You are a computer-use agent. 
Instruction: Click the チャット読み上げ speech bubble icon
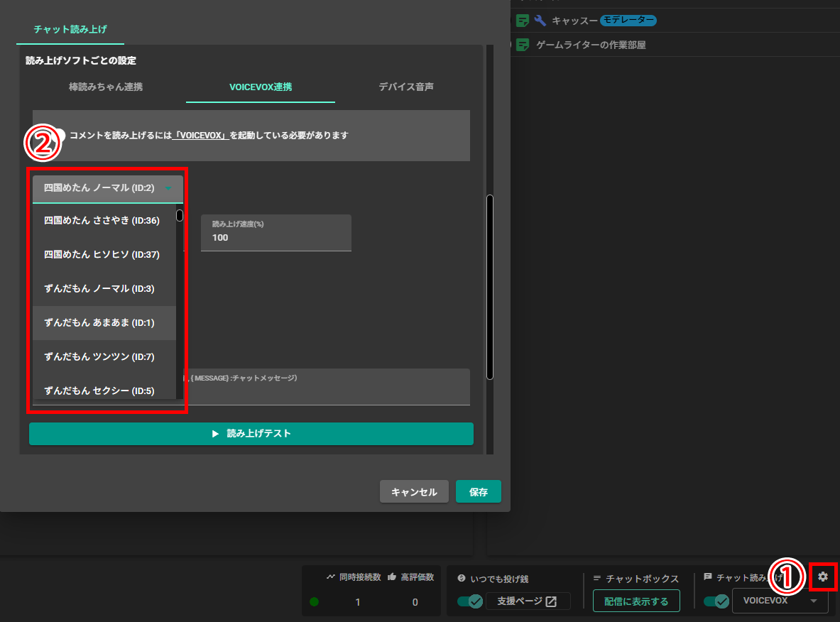(x=708, y=577)
